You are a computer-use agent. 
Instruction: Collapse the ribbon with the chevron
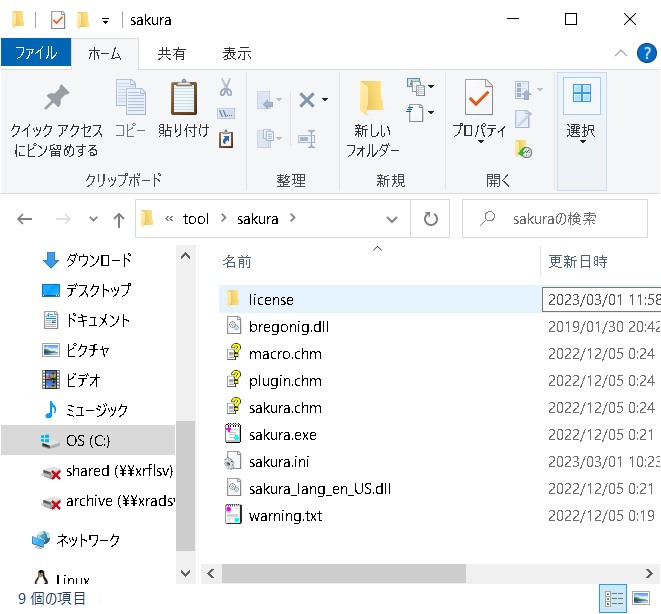[620, 53]
